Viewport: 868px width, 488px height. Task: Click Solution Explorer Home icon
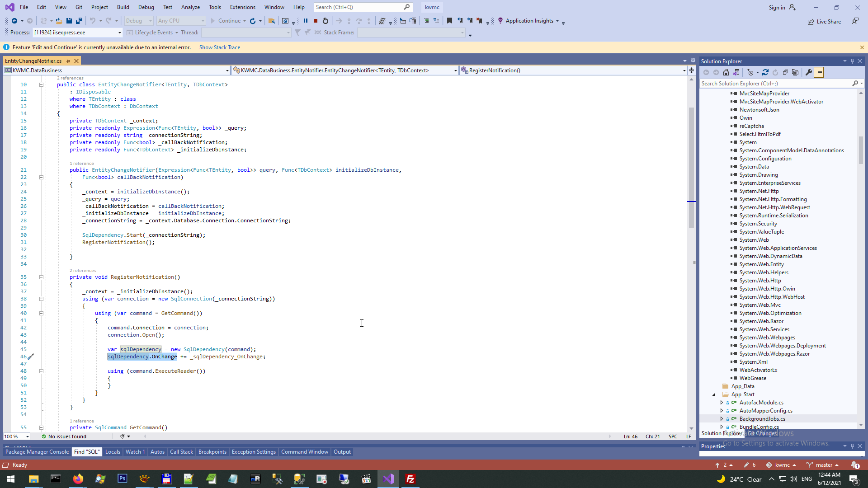pos(726,72)
